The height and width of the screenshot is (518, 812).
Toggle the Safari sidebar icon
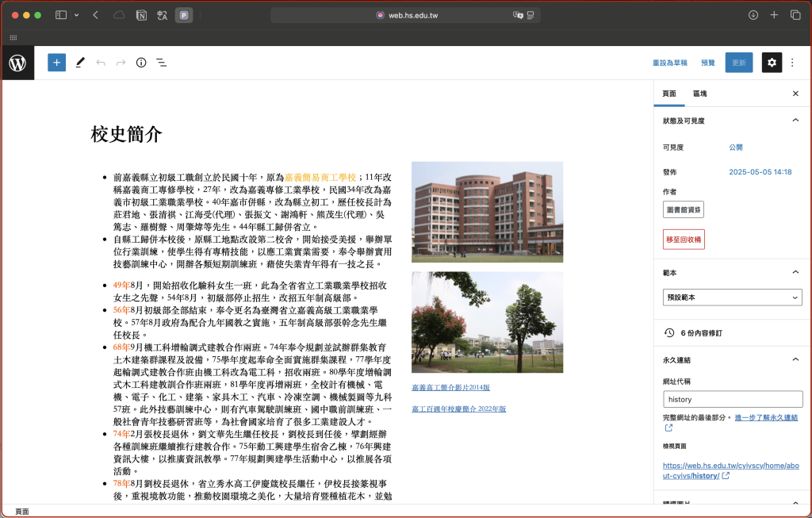click(61, 15)
